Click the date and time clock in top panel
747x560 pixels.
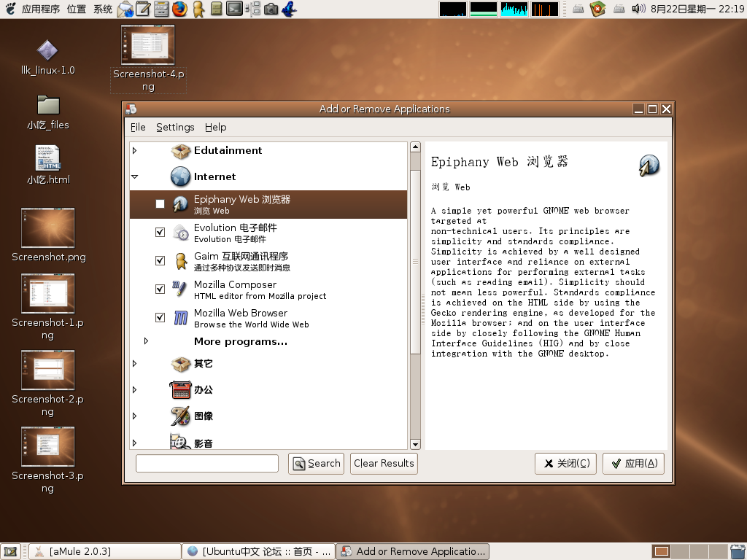coord(697,9)
